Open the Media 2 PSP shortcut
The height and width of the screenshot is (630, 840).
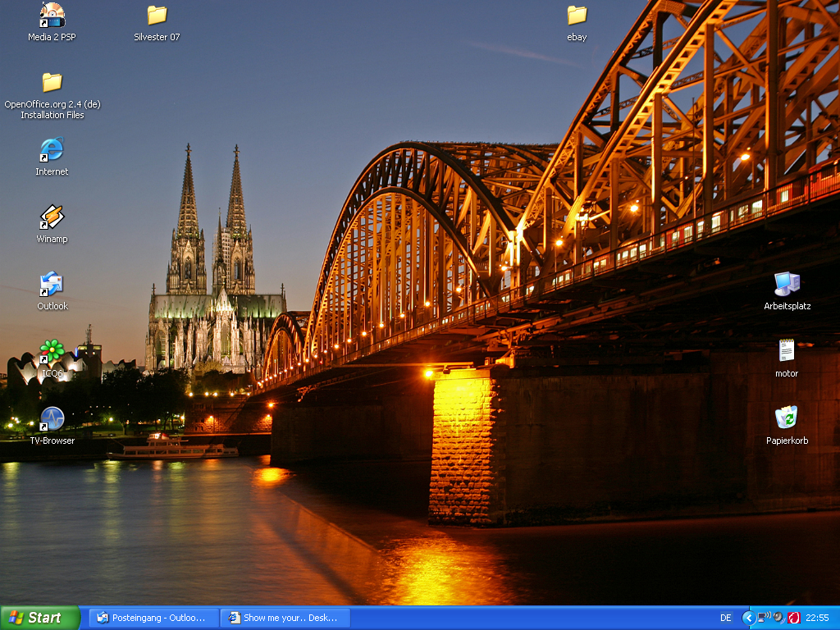pyautogui.click(x=52, y=16)
